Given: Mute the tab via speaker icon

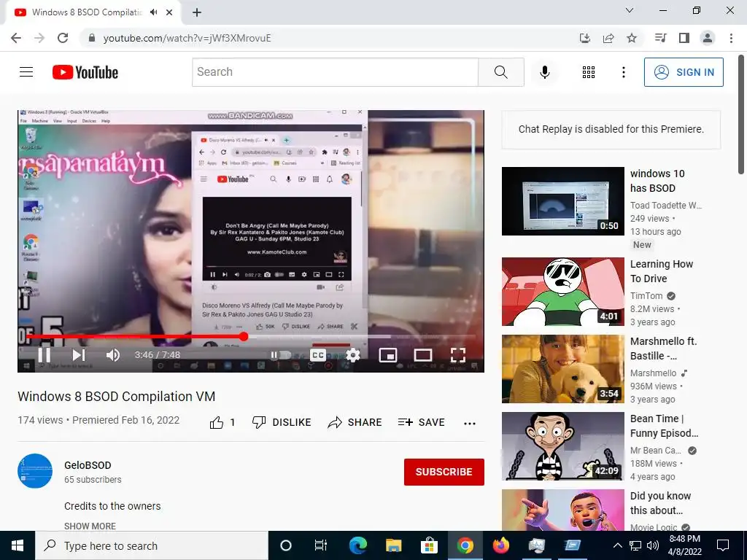Looking at the screenshot, I should [153, 12].
